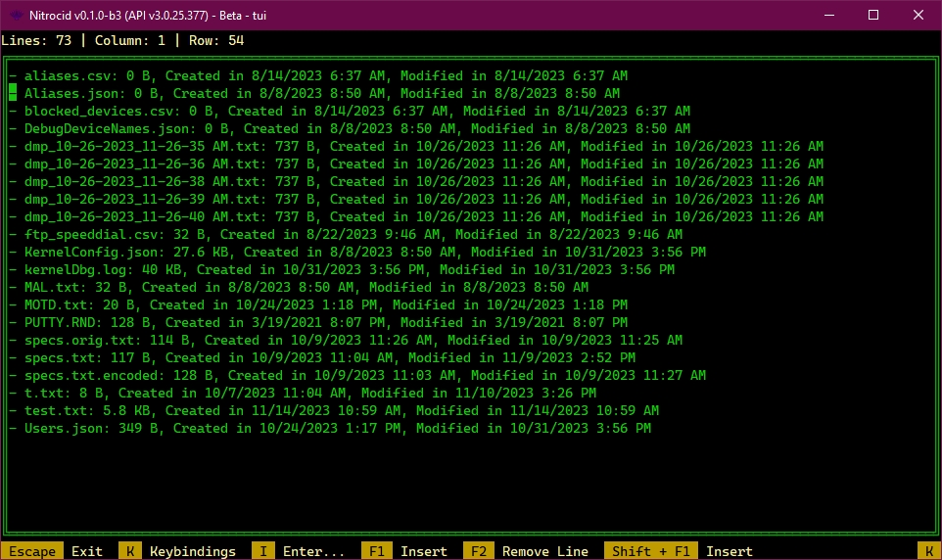Click the Lines, Column, Row status header
This screenshot has height=560, width=942.
(122, 40)
